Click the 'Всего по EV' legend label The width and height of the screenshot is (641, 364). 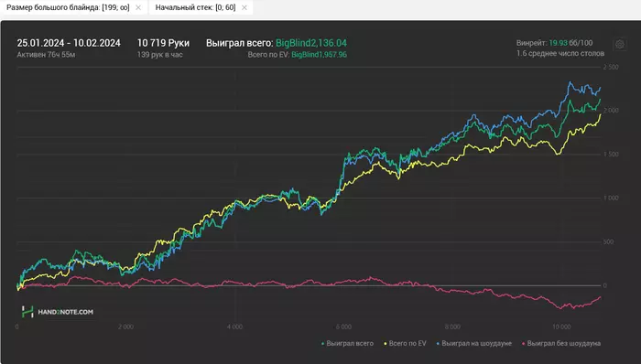[x=407, y=344]
